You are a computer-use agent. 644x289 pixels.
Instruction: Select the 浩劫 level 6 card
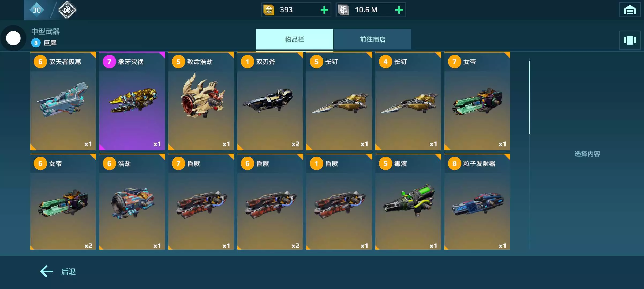[132, 202]
